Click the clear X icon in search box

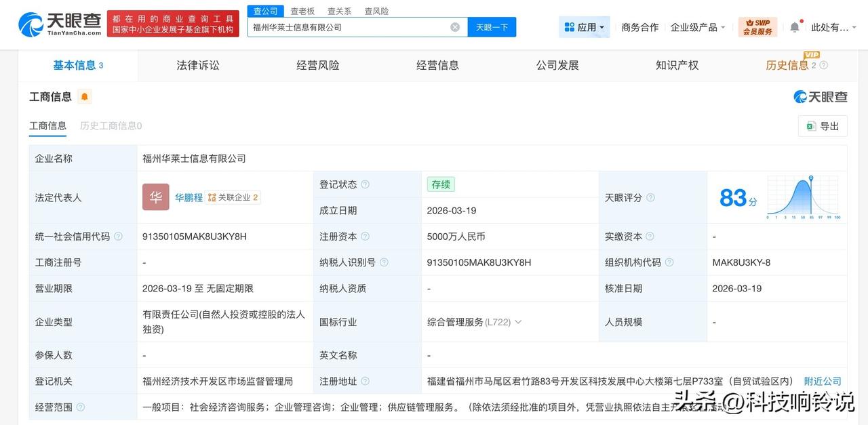454,27
